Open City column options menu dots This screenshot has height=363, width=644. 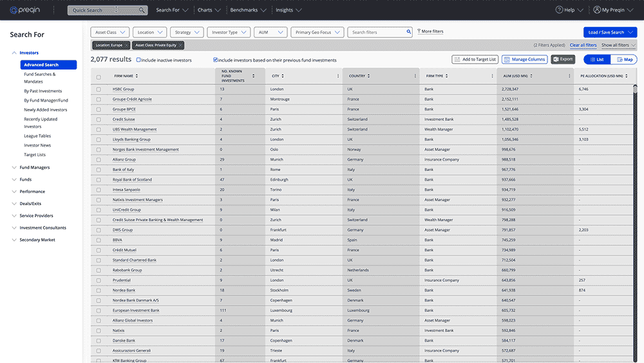pyautogui.click(x=338, y=76)
